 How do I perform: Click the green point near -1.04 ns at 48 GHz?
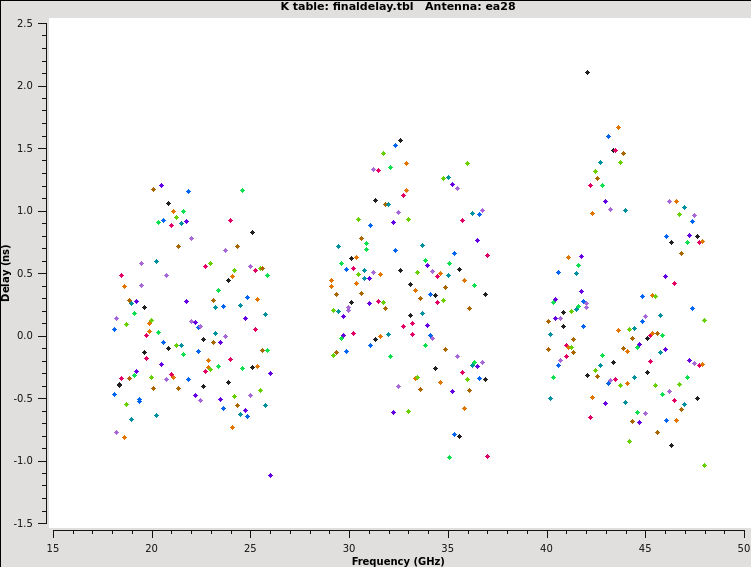[x=704, y=465]
